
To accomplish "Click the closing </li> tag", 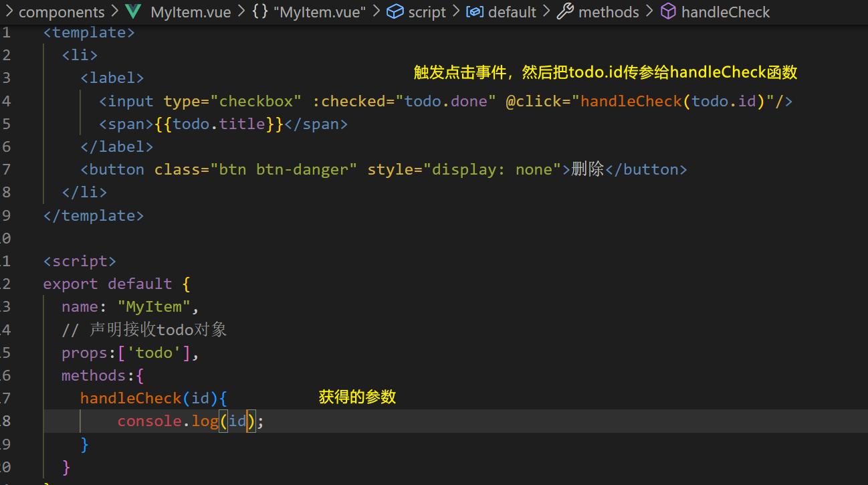I will click(x=84, y=192).
